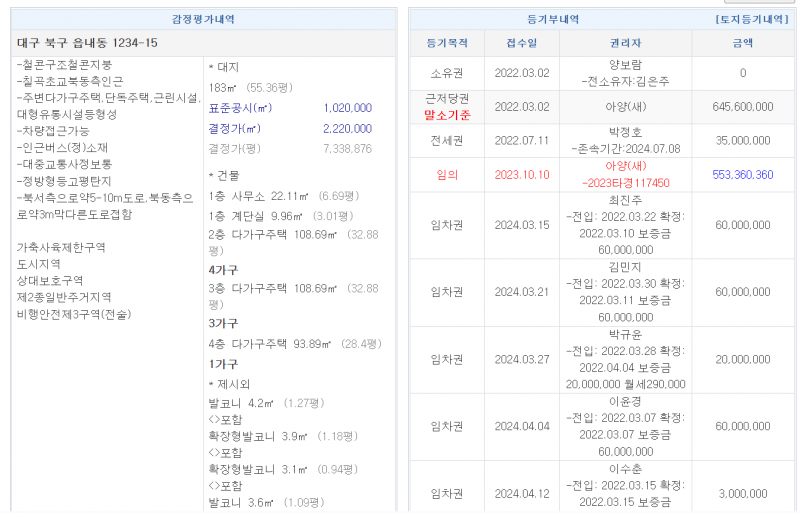This screenshot has width=800, height=513.
Task: Click the 표준공시(㎡) link
Action: [x=238, y=108]
